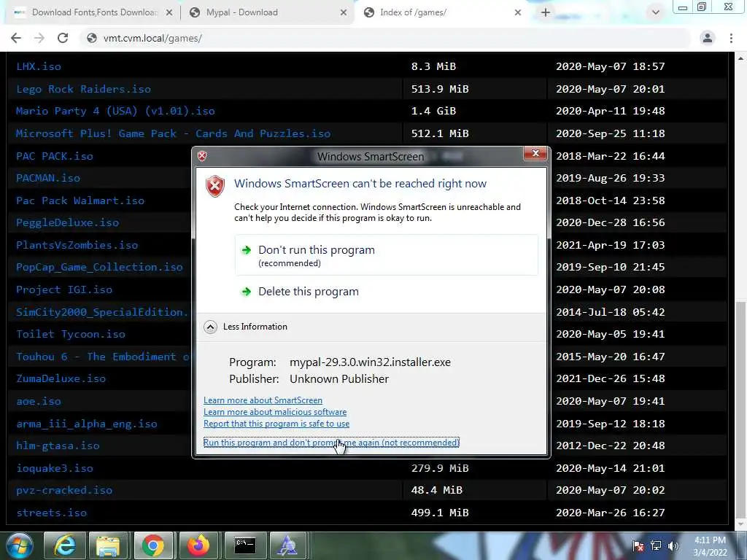
Task: Open the Command Prompt taskbar icon
Action: [x=244, y=545]
